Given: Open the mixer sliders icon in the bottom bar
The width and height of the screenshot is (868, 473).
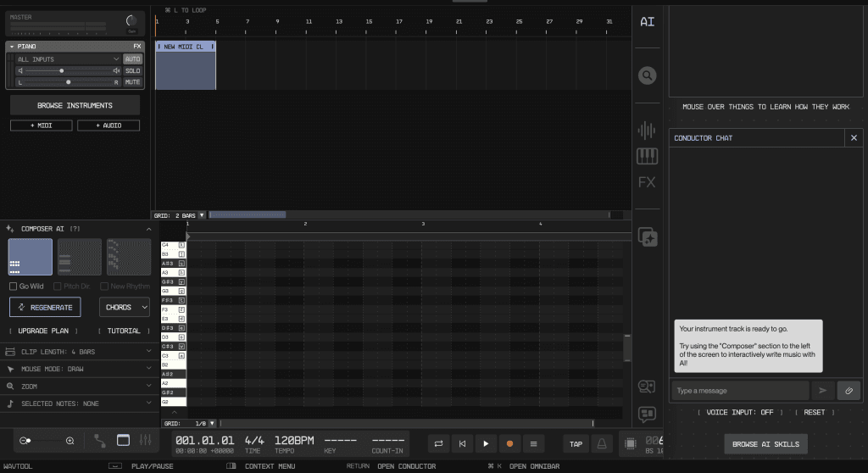Looking at the screenshot, I should pyautogui.click(x=145, y=441).
